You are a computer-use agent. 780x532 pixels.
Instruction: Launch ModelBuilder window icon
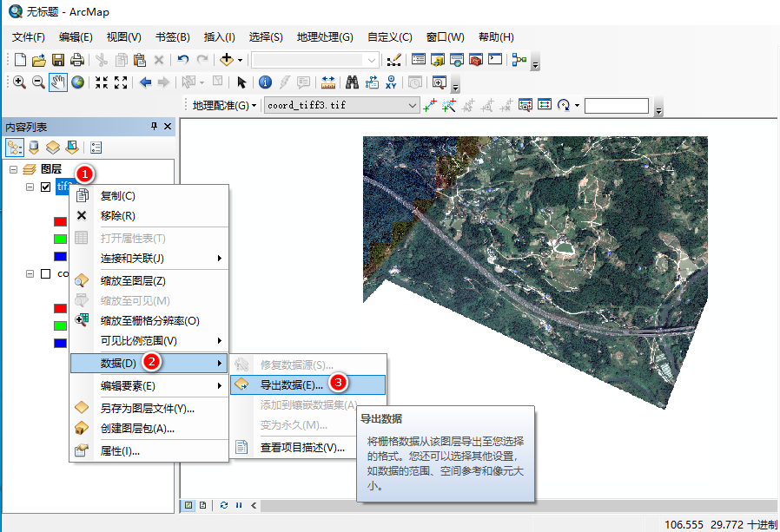(519, 60)
